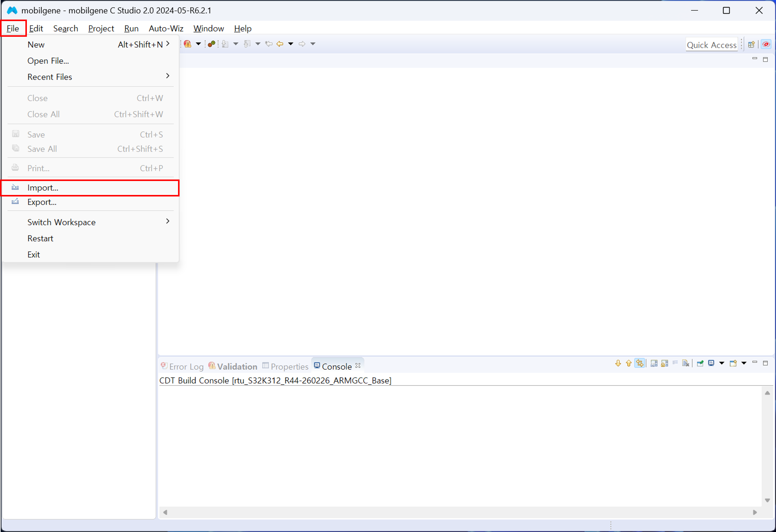This screenshot has width=776, height=532.
Task: Open the validation icon dropdown arrow
Action: click(198, 44)
